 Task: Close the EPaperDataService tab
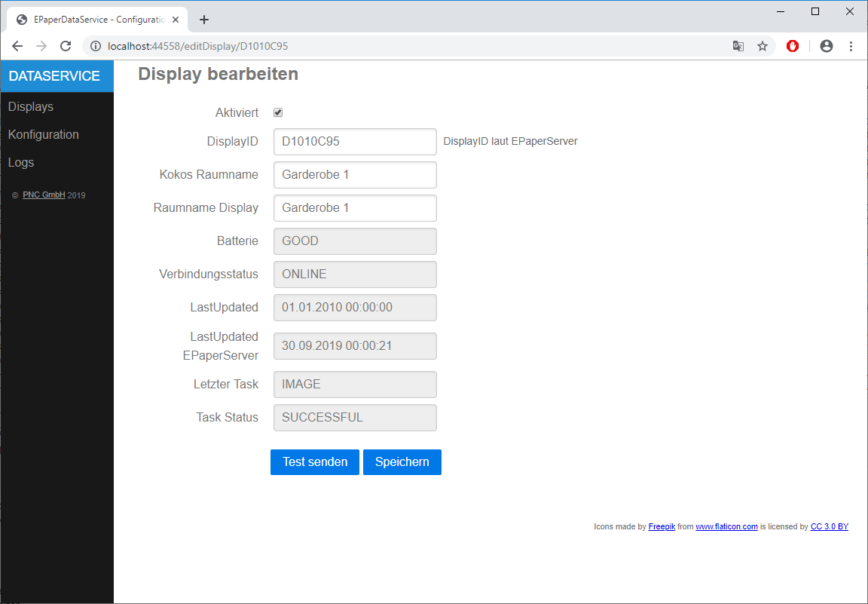[176, 20]
